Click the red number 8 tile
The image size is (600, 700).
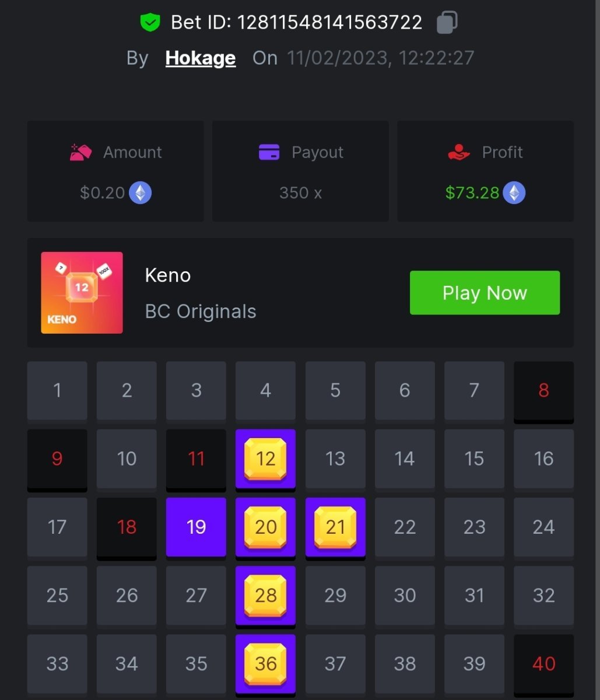tap(543, 391)
